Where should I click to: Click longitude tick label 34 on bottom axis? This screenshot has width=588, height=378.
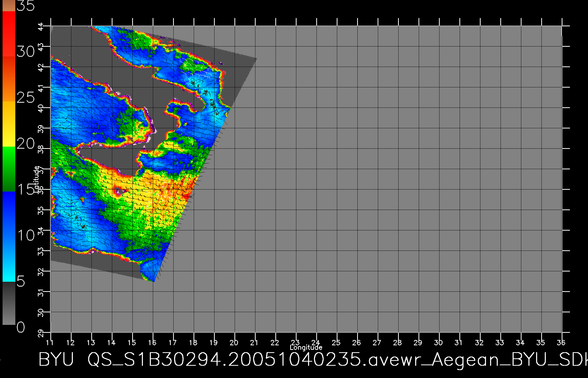coord(520,342)
